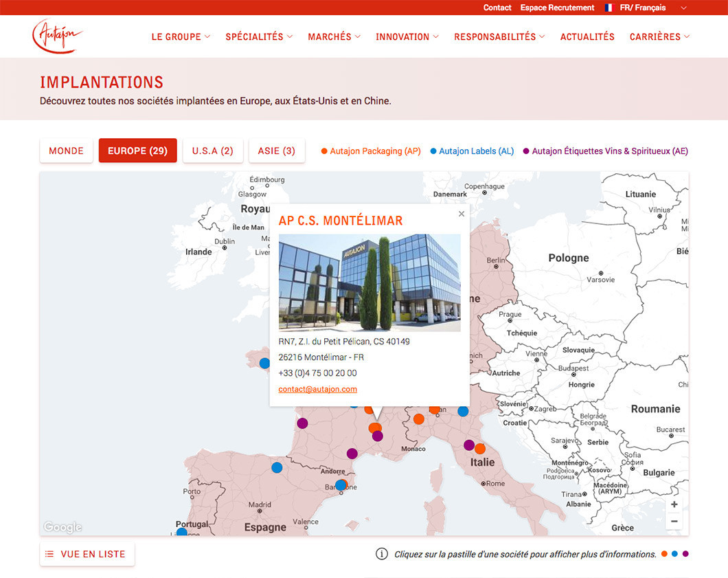This screenshot has height=578, width=728.
Task: Click the Autajon building photo
Action: click(369, 282)
